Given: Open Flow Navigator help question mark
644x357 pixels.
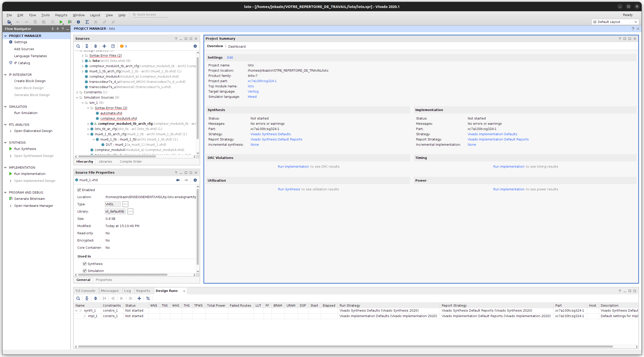Looking at the screenshot, I should (x=62, y=29).
